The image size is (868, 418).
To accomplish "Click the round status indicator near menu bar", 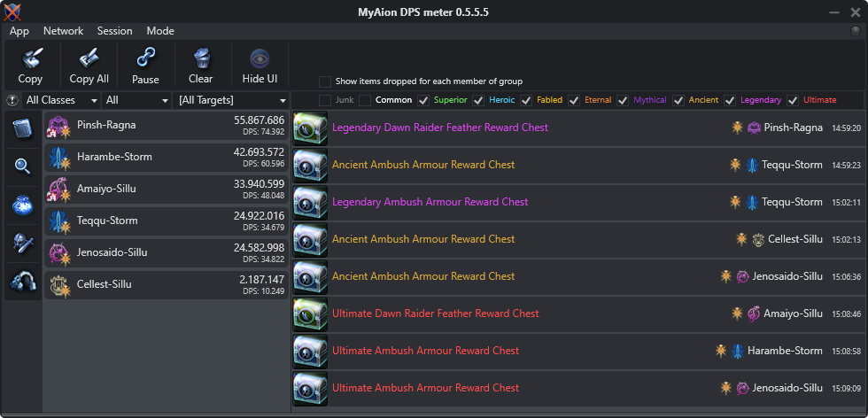I will coord(856,31).
